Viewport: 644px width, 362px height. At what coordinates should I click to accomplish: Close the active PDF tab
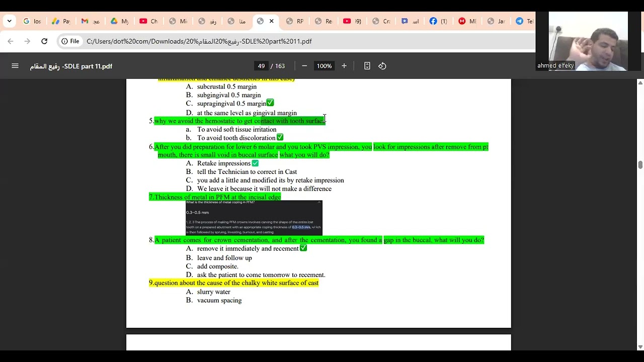(x=272, y=21)
